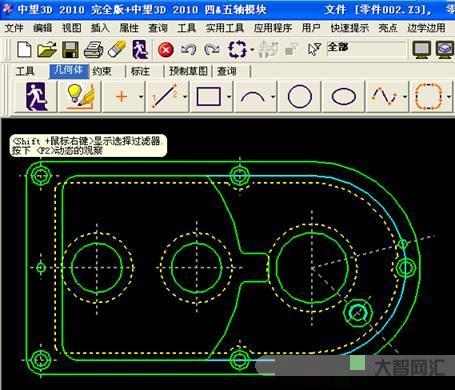Click the printer icon

93,50
